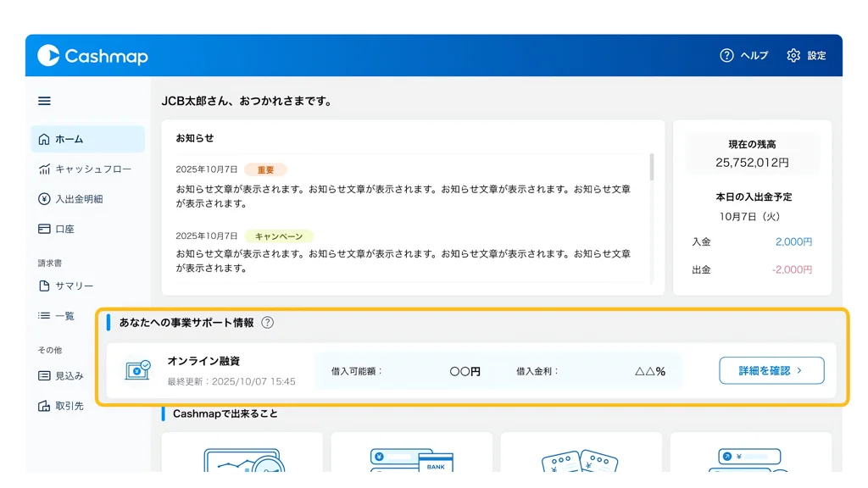
Task: Click info icon beside あなたへの事業サポート情報
Action: pyautogui.click(x=268, y=323)
